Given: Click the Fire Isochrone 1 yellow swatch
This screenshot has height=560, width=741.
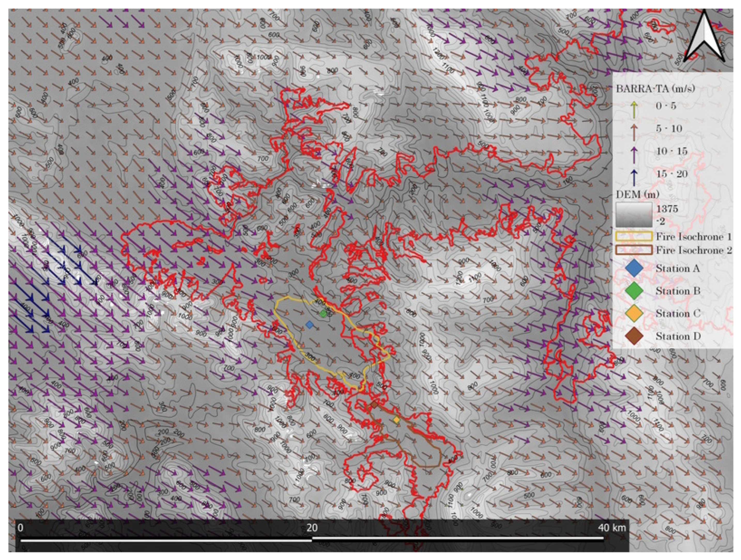Looking at the screenshot, I should click(634, 236).
